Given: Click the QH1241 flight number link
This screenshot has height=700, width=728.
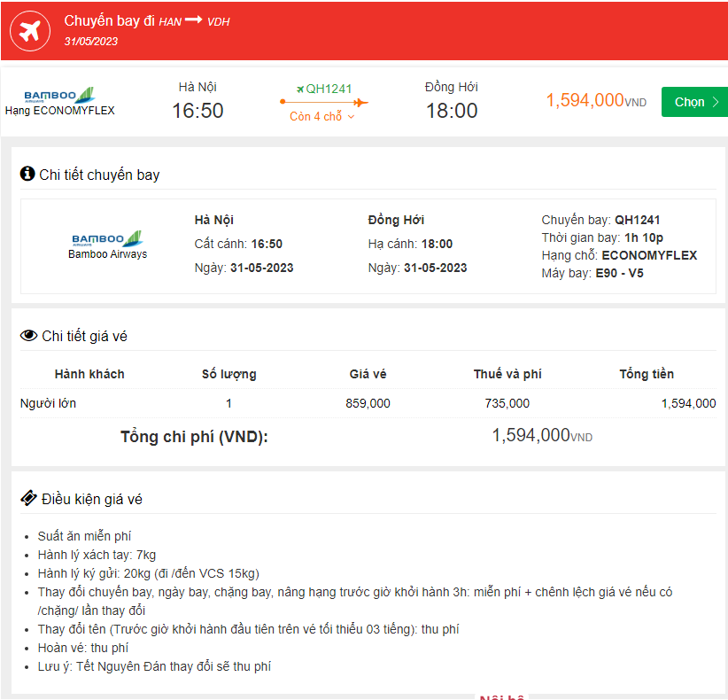Looking at the screenshot, I should 329,89.
